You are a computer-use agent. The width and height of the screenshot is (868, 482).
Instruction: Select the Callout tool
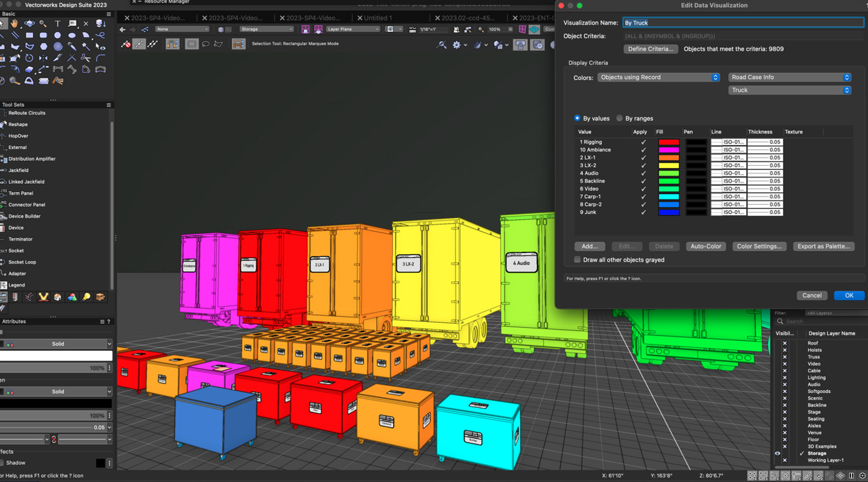click(72, 23)
